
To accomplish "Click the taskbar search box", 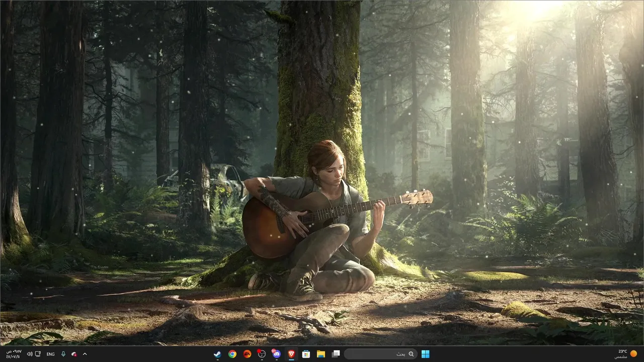I will pos(381,354).
